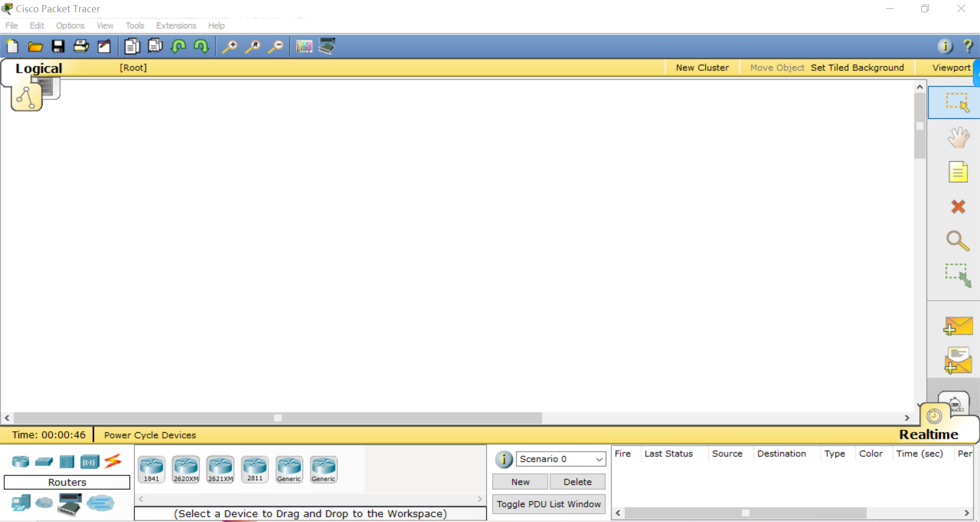Open the Extensions menu
980x522 pixels.
coord(176,26)
